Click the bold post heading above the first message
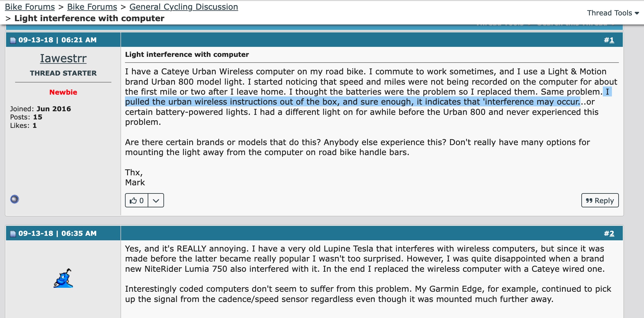The width and height of the screenshot is (644, 318). click(x=187, y=54)
